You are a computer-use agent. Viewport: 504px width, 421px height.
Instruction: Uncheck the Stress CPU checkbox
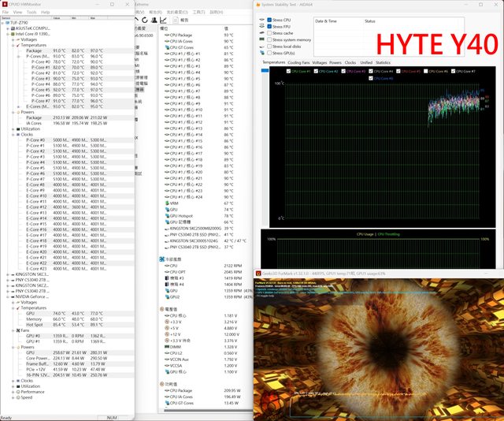coord(269,20)
